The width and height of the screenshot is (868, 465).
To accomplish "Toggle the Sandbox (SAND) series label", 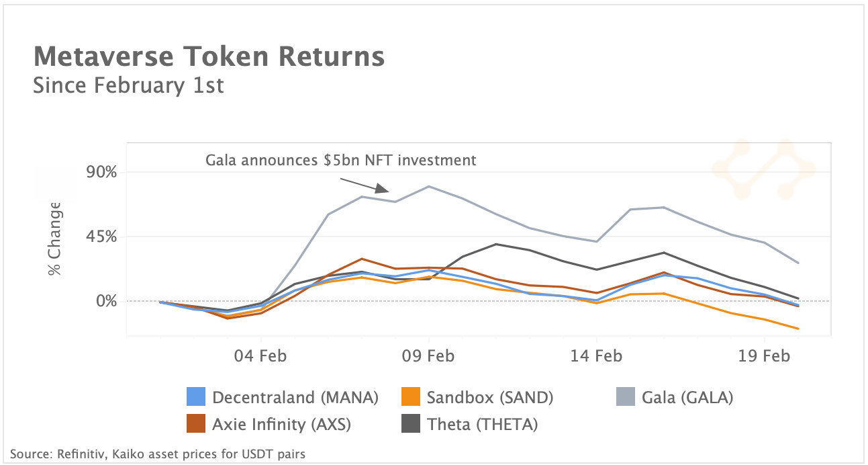I will tap(490, 397).
